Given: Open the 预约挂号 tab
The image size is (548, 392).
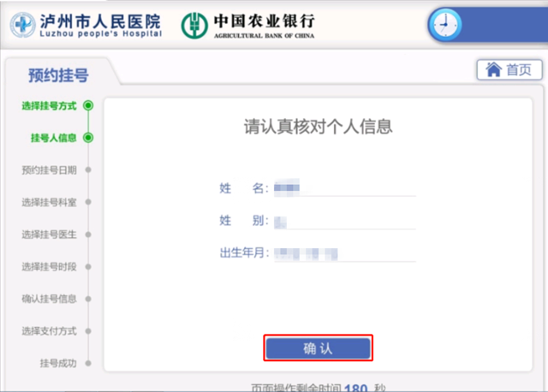Looking at the screenshot, I should [x=58, y=75].
